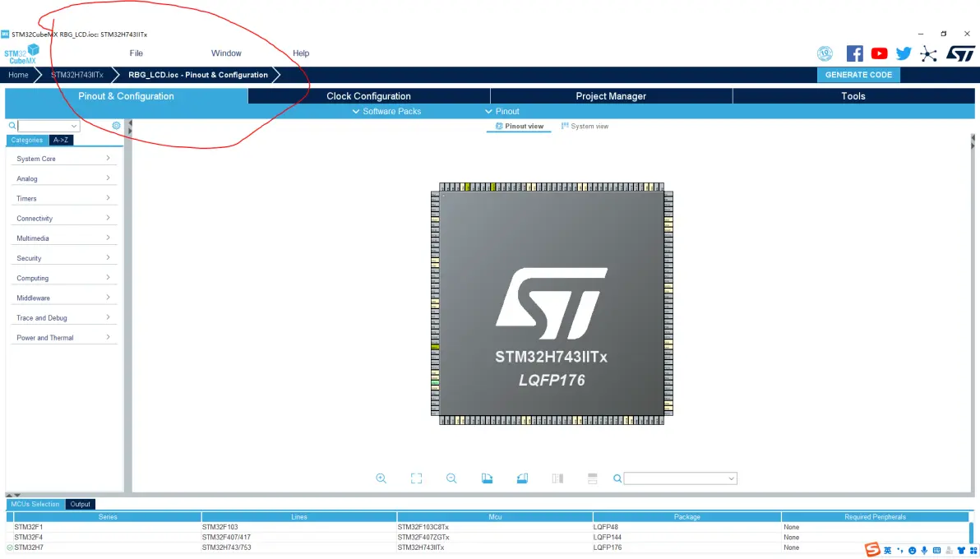The height and width of the screenshot is (559, 980).
Task: Open the MCUs Selection tab
Action: point(35,504)
